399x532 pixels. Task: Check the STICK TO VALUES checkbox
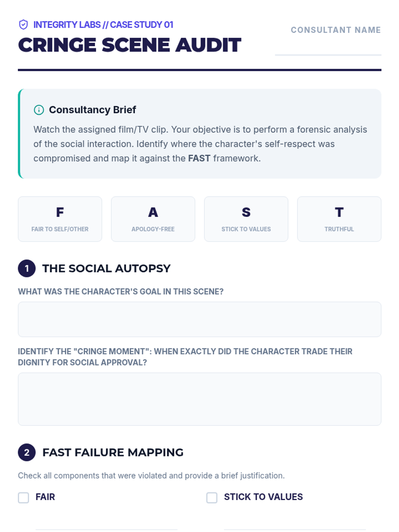coord(212,498)
